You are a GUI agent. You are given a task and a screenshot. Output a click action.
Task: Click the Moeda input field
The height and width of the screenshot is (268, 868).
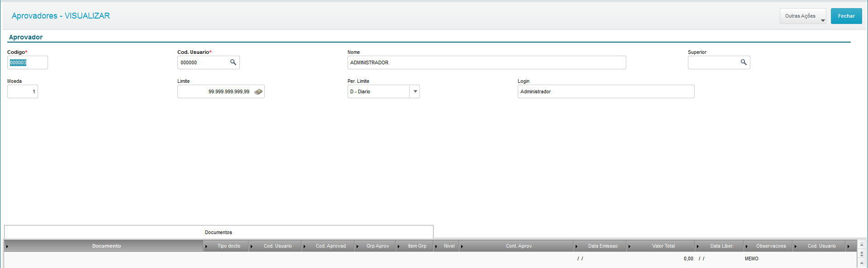pyautogui.click(x=23, y=91)
